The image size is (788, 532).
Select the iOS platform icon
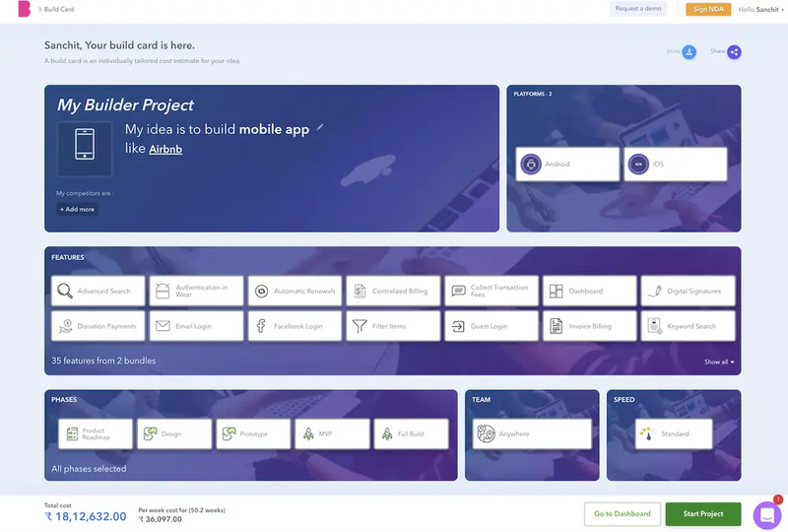(x=638, y=164)
